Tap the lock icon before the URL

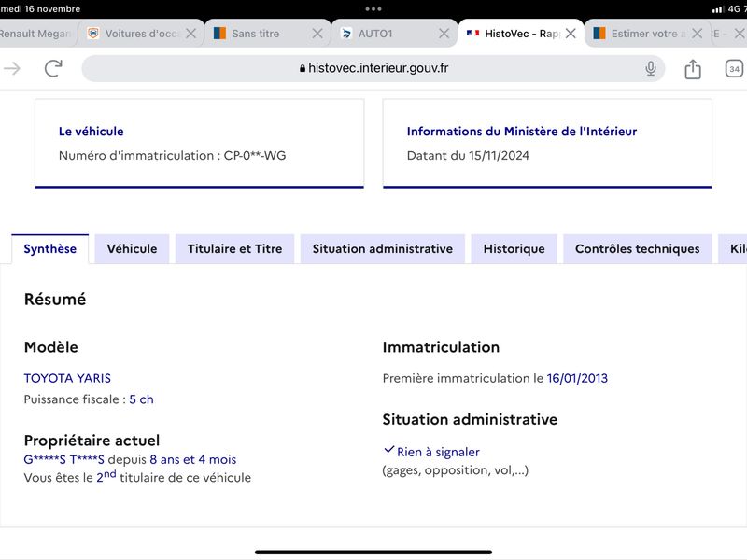[302, 68]
